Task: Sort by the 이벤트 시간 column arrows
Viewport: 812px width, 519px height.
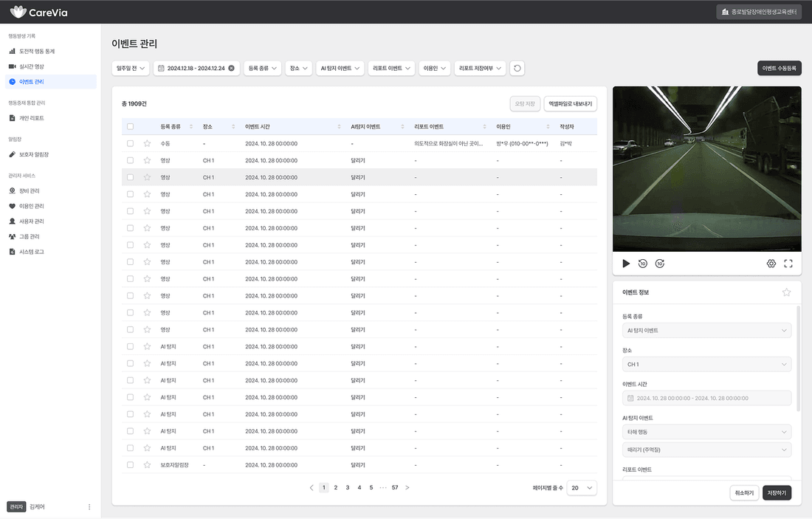Action: [340, 126]
